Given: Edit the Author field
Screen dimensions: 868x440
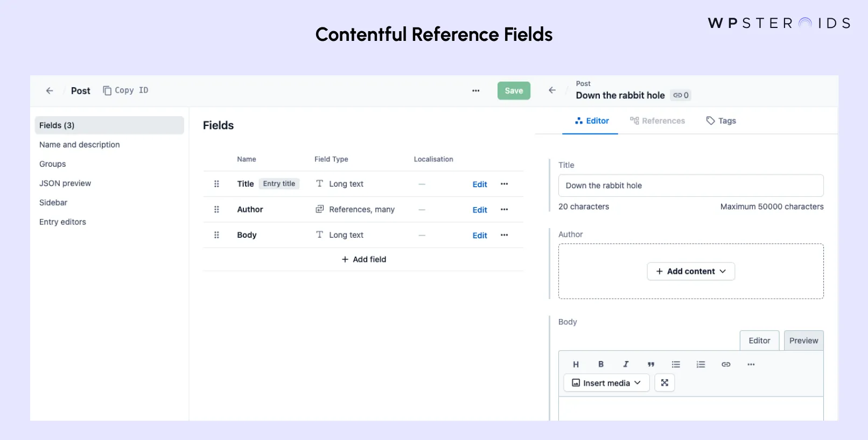Looking at the screenshot, I should tap(480, 210).
